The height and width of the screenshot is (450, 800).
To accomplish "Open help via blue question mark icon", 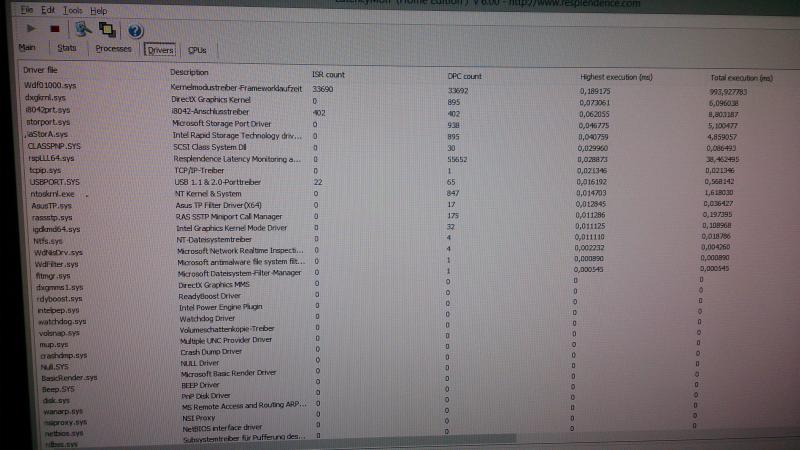I will 135,31.
